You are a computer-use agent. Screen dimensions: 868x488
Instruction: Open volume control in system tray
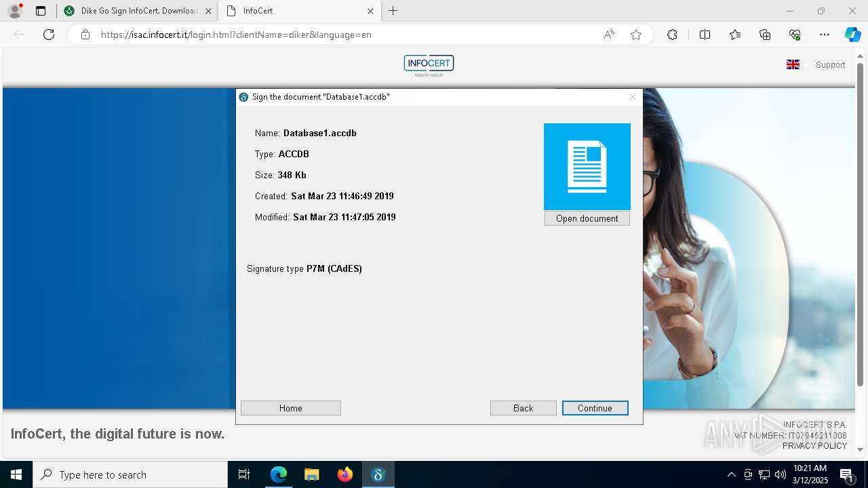[781, 474]
